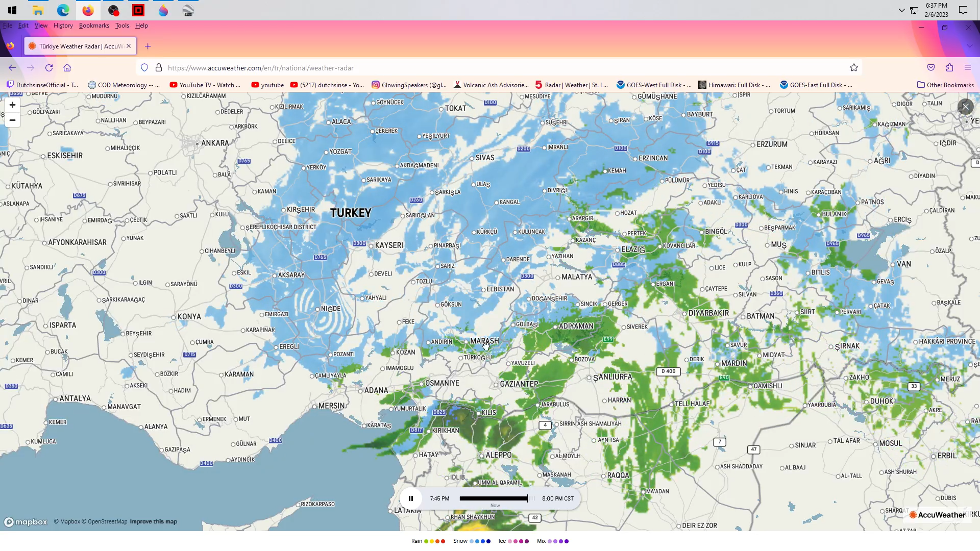
Task: Expand the list all tabs arrow
Action: 969,46
